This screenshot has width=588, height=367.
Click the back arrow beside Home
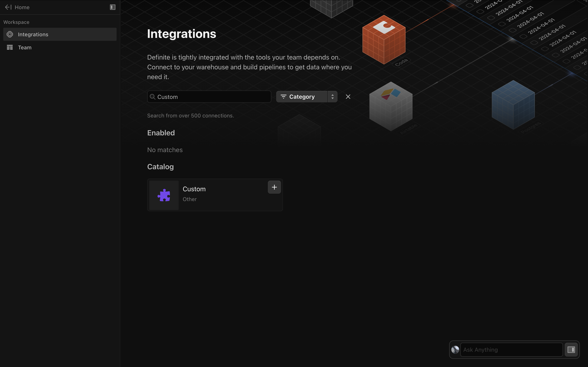[8, 7]
